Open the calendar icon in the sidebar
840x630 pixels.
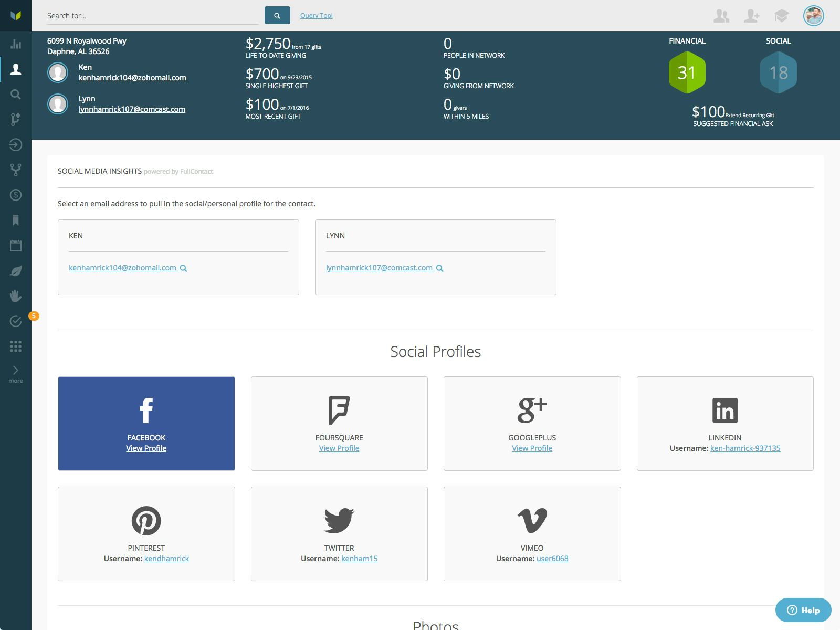[16, 246]
